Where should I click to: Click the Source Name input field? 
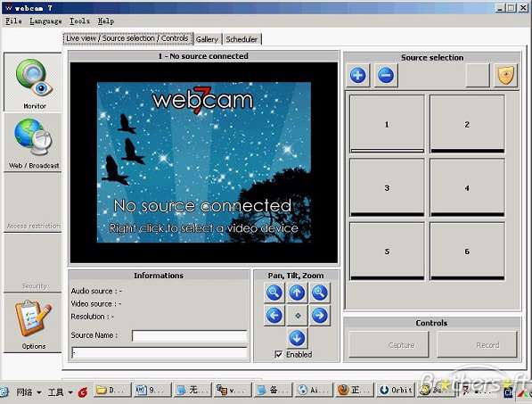190,335
